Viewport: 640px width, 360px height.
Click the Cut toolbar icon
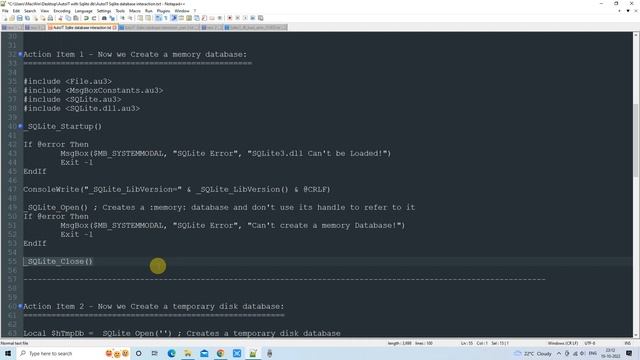click(60, 18)
